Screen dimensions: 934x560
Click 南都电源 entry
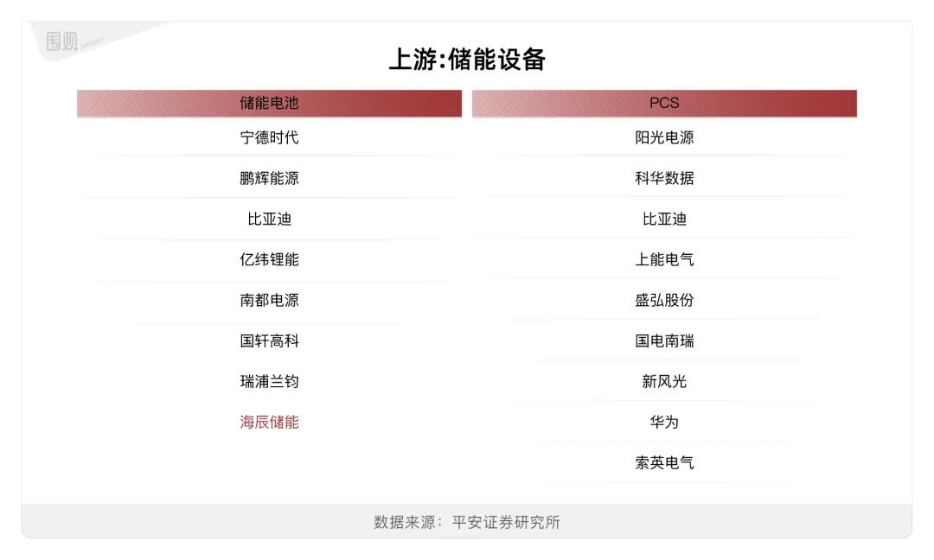click(x=269, y=300)
